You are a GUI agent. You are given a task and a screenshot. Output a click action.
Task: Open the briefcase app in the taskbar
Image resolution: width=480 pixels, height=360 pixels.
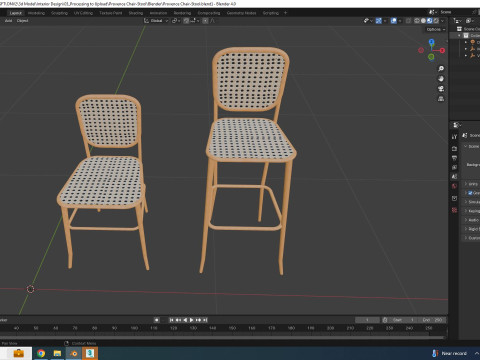pos(18,353)
